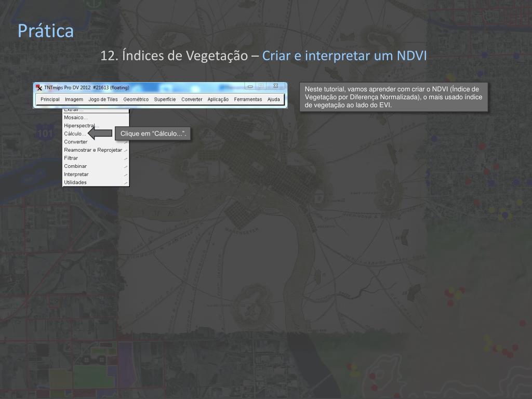The image size is (532, 399).
Task: Open the Imagem menu
Action: (x=74, y=99)
